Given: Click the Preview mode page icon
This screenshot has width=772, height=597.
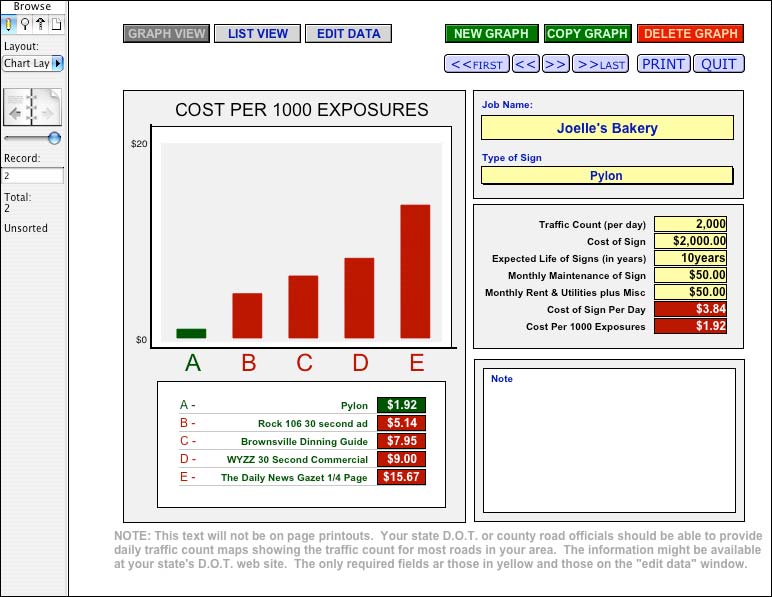Looking at the screenshot, I should pyautogui.click(x=57, y=24).
